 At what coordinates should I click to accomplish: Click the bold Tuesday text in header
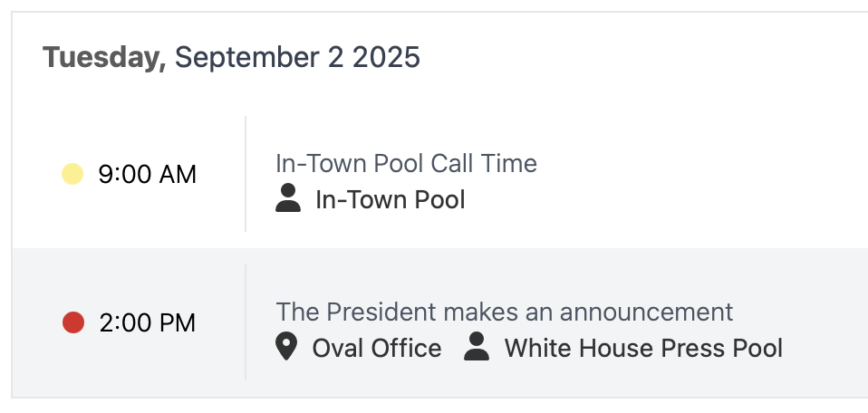click(x=104, y=58)
